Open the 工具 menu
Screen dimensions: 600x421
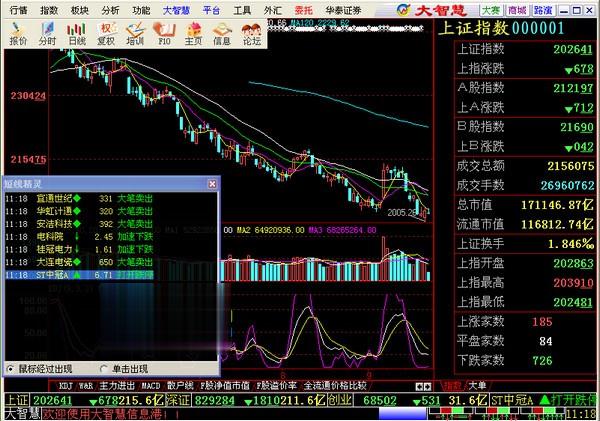242,10
